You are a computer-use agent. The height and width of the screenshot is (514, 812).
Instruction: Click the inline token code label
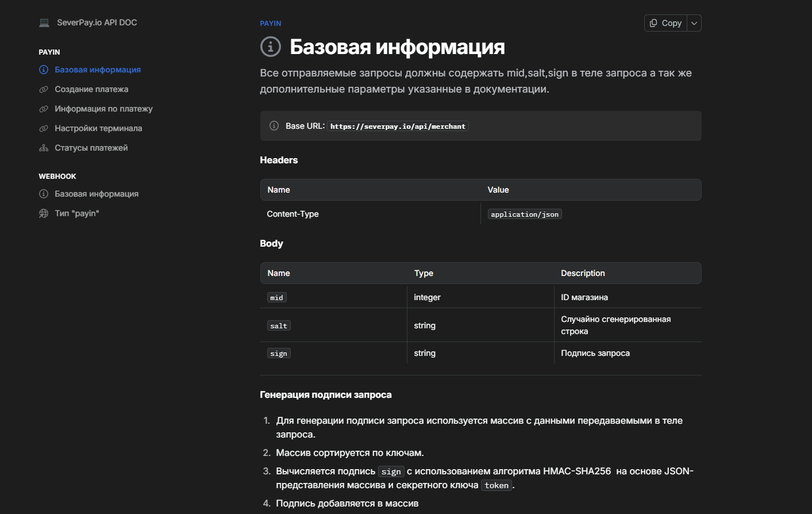[497, 485]
